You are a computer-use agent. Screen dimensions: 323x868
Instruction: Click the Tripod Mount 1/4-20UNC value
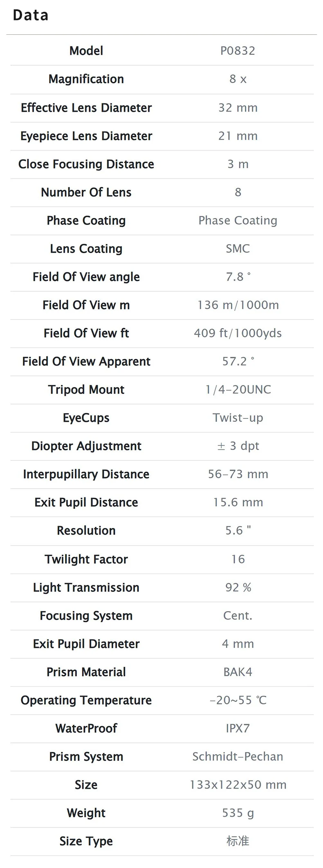pyautogui.click(x=238, y=390)
